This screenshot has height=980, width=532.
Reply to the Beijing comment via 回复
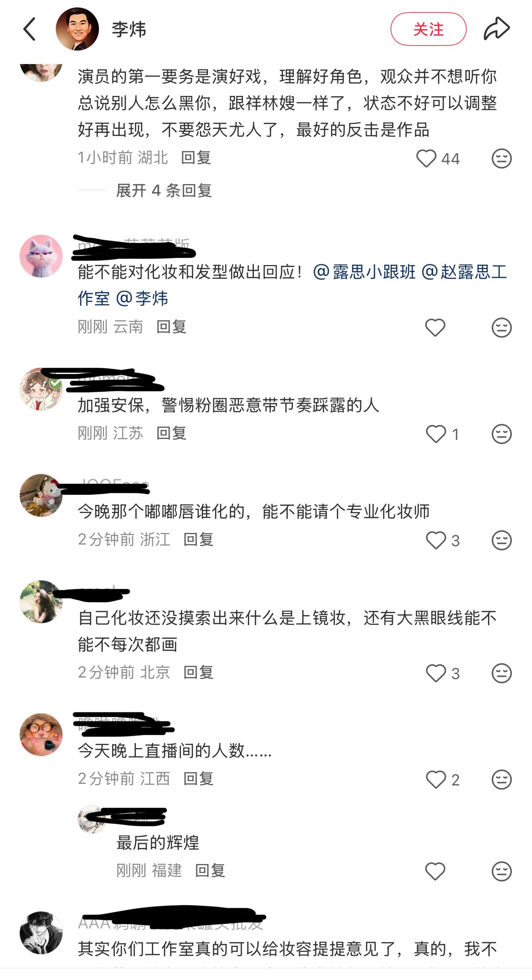click(x=198, y=672)
